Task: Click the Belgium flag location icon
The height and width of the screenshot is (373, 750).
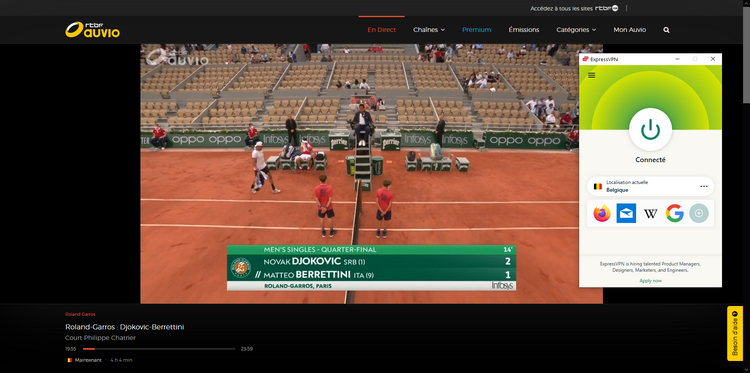Action: (x=597, y=186)
